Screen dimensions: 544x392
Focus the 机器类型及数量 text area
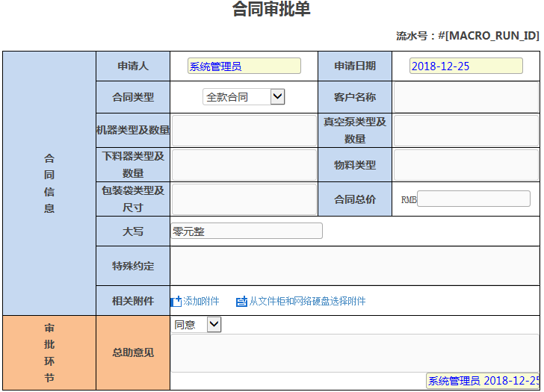(244, 131)
